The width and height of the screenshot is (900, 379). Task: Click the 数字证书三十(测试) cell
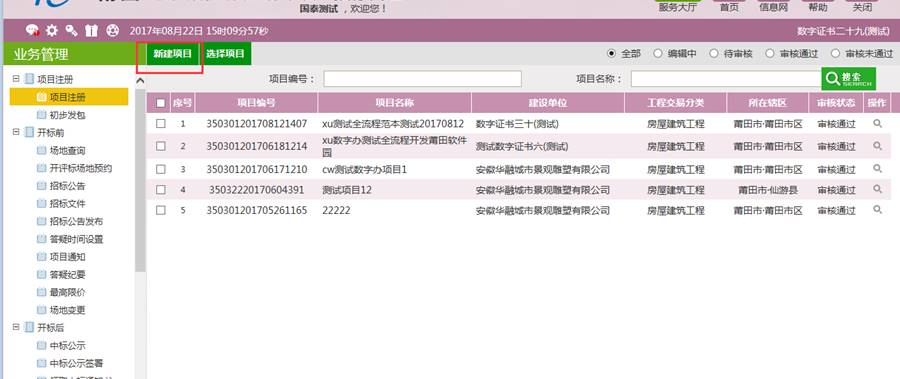click(517, 123)
